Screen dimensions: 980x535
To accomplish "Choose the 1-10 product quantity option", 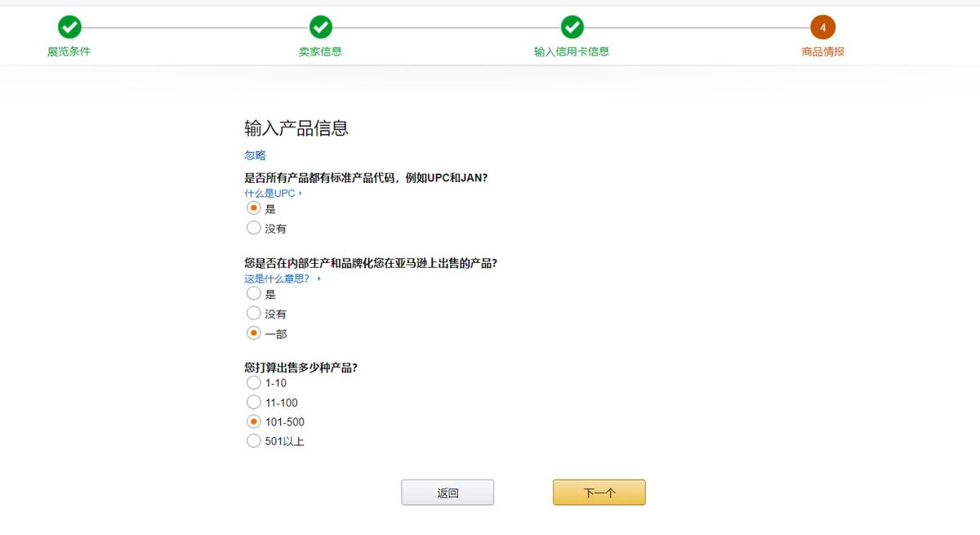I will (254, 382).
